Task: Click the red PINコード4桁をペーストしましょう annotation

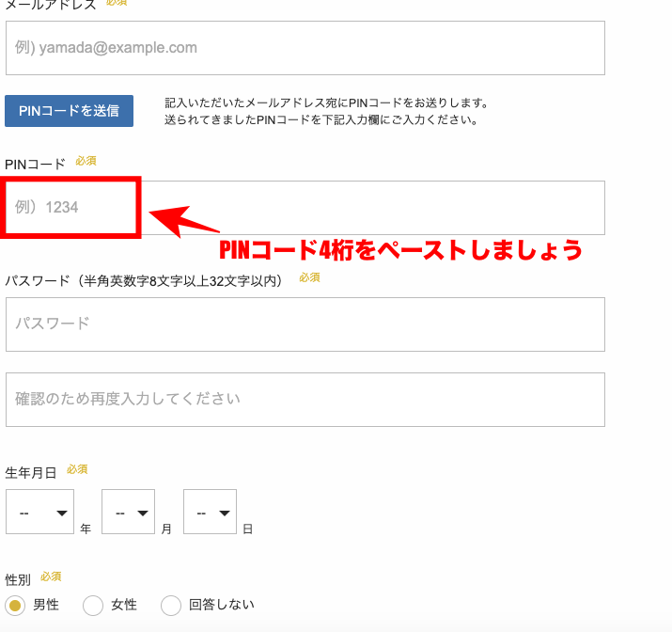Action: (400, 251)
